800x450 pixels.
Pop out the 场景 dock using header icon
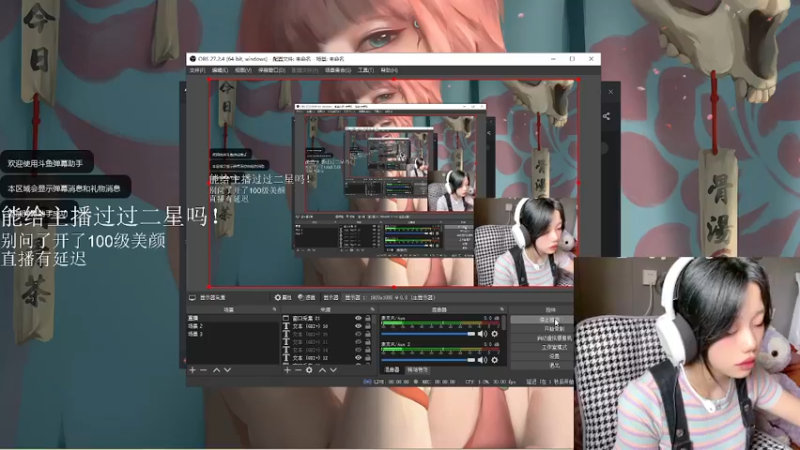[274, 309]
